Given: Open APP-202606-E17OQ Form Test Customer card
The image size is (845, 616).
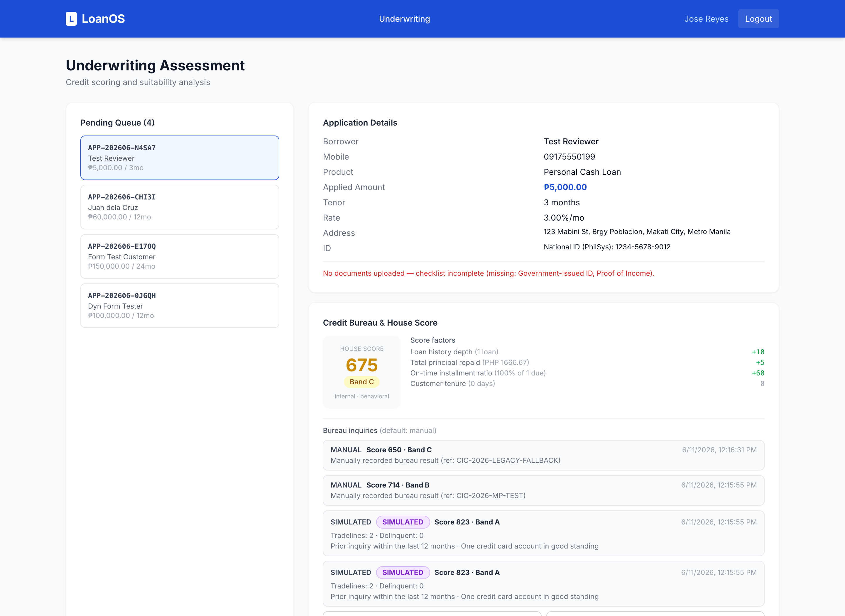Looking at the screenshot, I should tap(180, 256).
